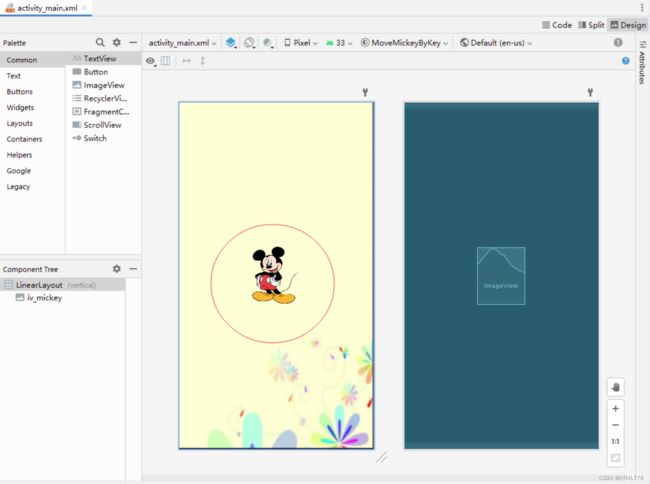Click the horizontal expand arrows icon
Screen dimensions: 650x484
point(187,61)
